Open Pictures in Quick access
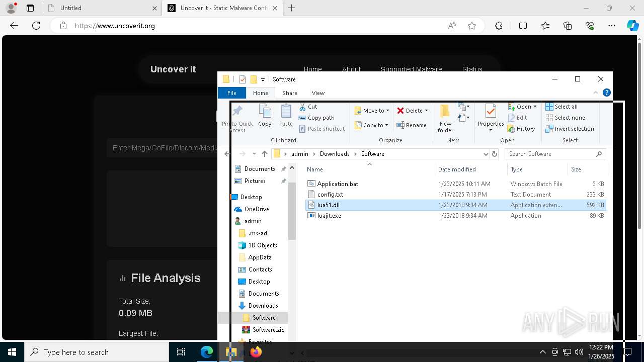The image size is (644, 362). point(255,181)
